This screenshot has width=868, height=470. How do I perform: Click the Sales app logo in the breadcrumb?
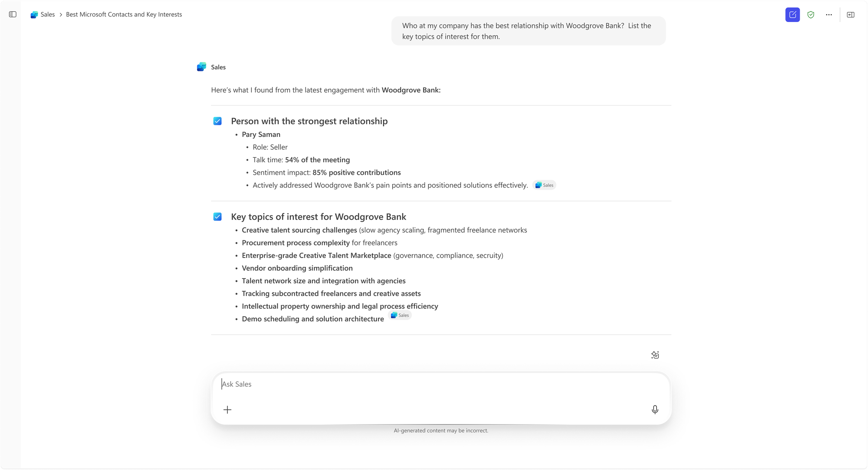tap(34, 15)
